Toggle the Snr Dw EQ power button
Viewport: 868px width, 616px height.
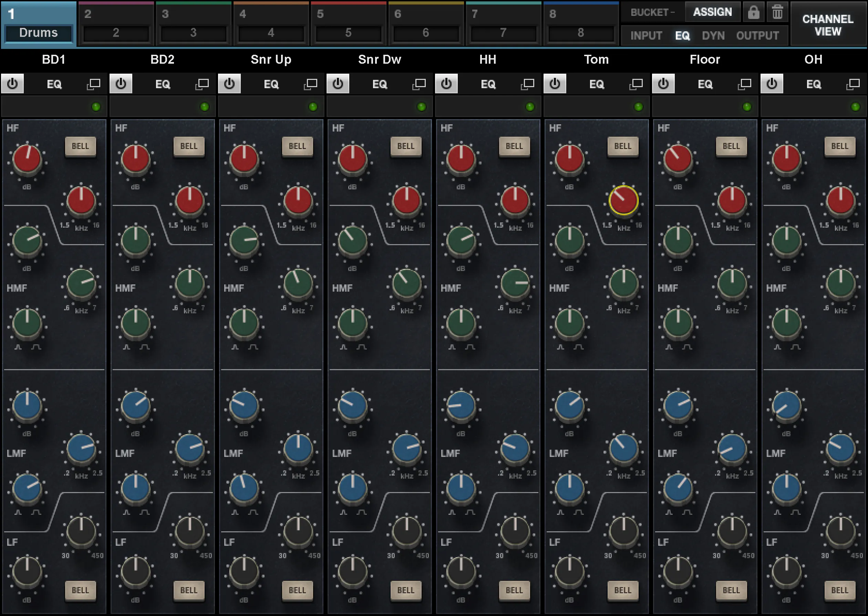click(338, 83)
